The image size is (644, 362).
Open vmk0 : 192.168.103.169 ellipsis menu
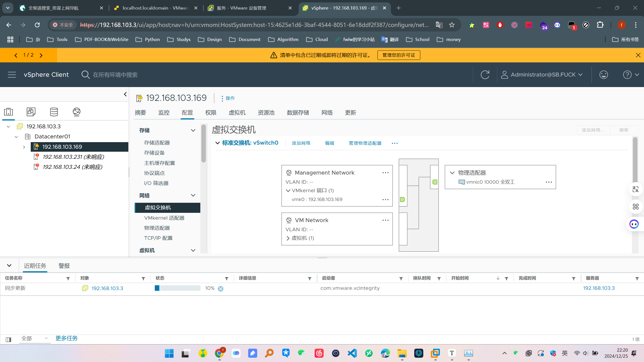point(385,200)
